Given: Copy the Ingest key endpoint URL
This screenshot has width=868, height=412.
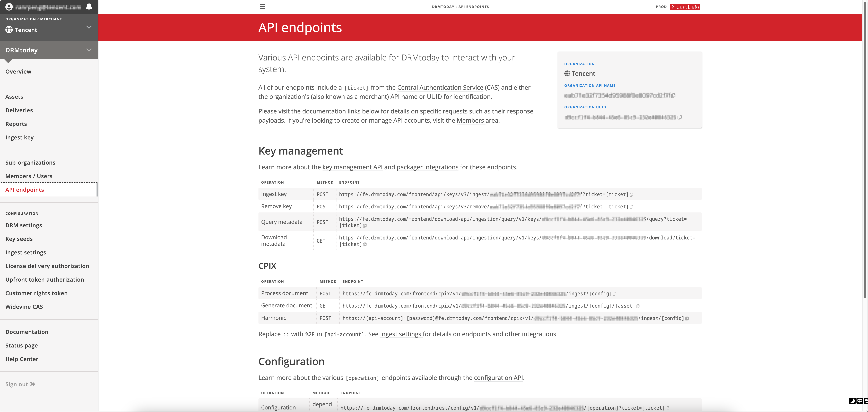Looking at the screenshot, I should (x=631, y=195).
